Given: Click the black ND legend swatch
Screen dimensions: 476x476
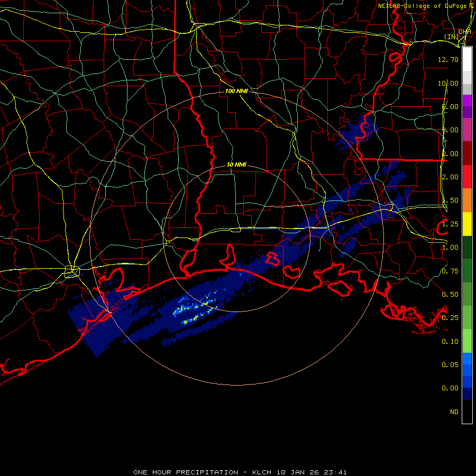Looking at the screenshot, I should point(467,411).
